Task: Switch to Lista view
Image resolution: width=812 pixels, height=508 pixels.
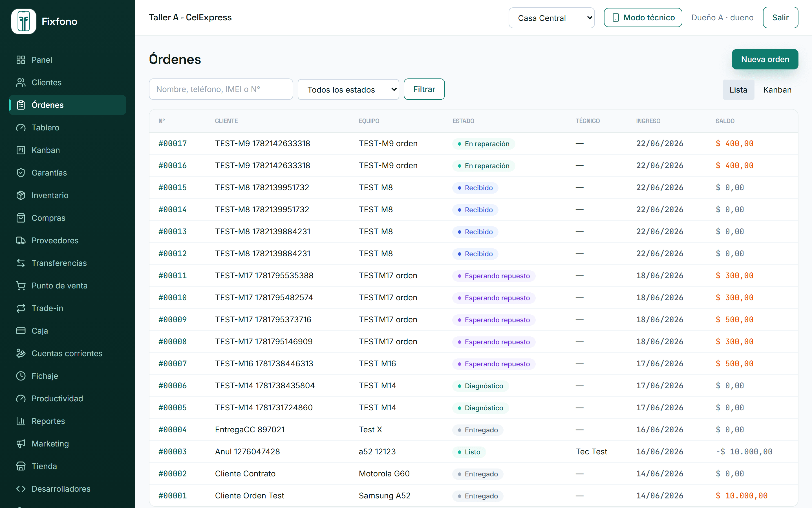Action: pos(738,90)
